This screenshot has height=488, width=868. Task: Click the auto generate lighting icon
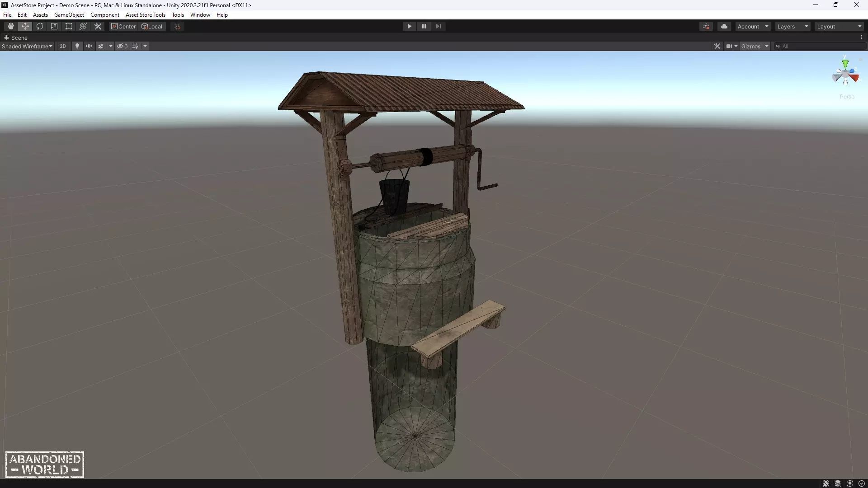[850, 483]
